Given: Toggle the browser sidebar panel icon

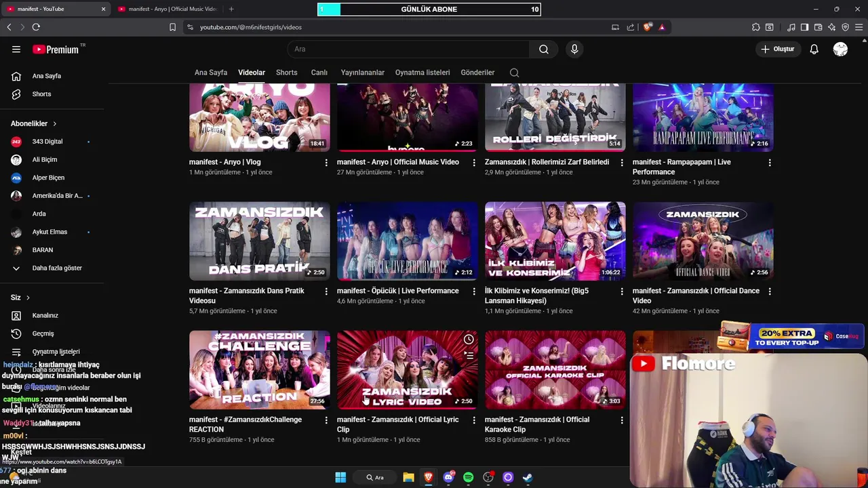Looking at the screenshot, I should tap(804, 27).
